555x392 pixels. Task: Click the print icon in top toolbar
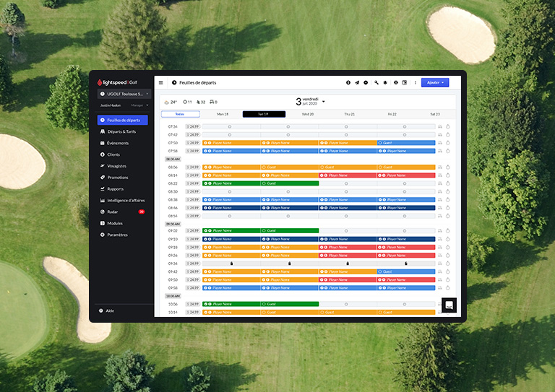pyautogui.click(x=395, y=82)
